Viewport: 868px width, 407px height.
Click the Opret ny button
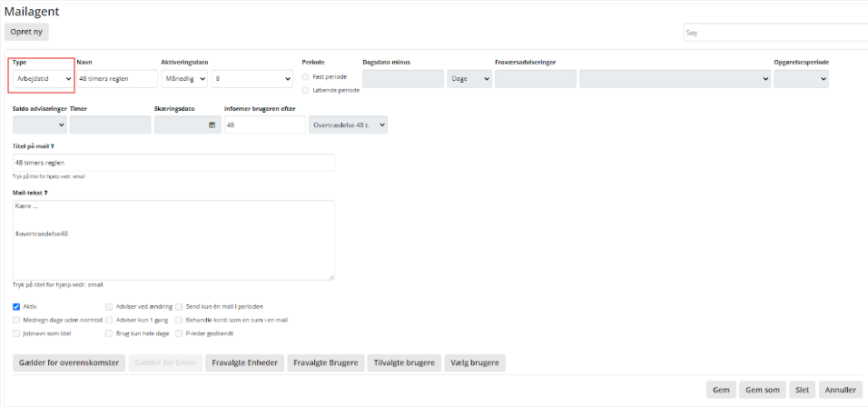[x=26, y=32]
